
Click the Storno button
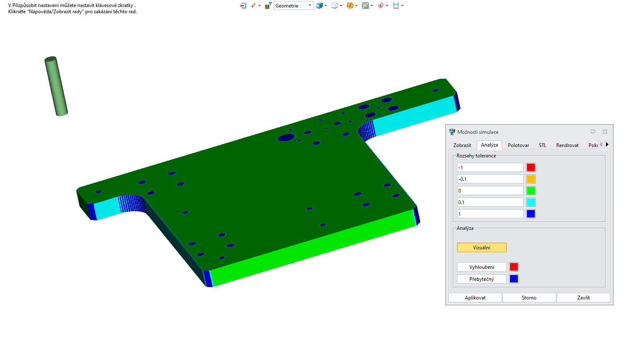529,298
